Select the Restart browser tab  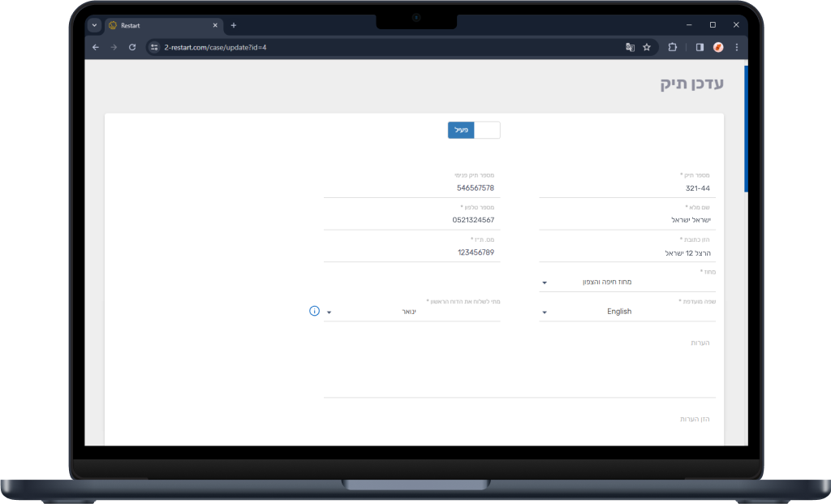[x=163, y=25]
